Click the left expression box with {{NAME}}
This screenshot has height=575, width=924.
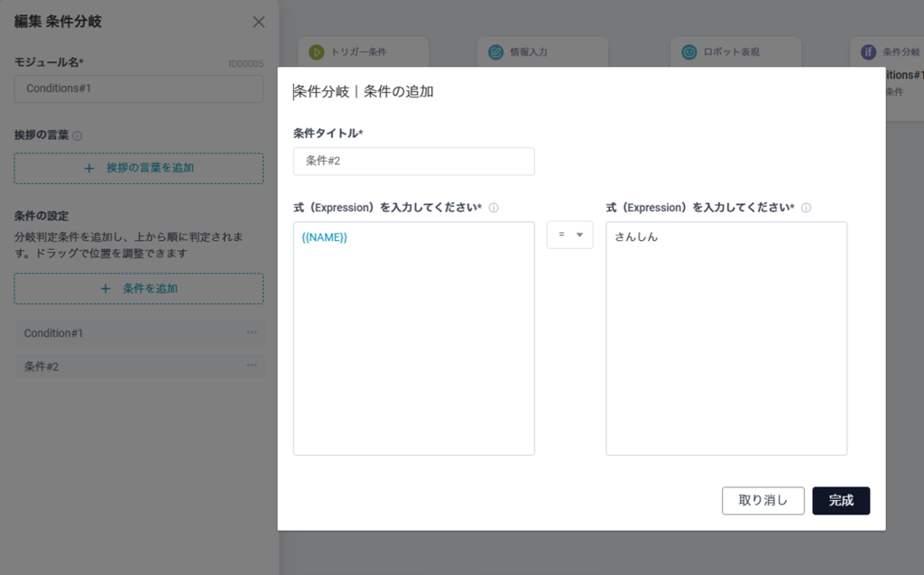[x=413, y=339]
